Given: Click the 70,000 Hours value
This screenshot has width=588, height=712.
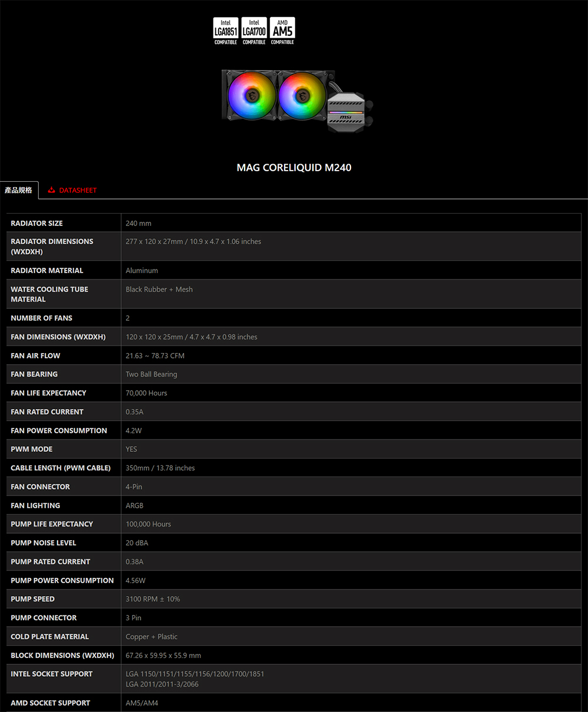Looking at the screenshot, I should tap(146, 392).
